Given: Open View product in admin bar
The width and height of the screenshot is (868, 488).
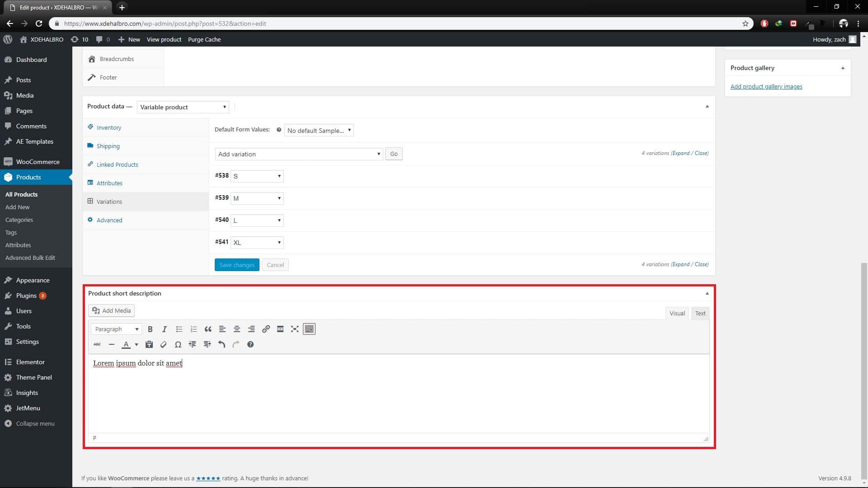Looking at the screenshot, I should click(x=164, y=39).
